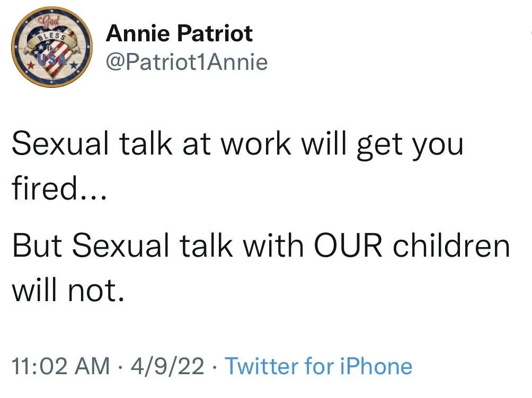Open the "Twitter for iPhone" source link
Image resolution: width=532 pixels, height=398 pixels.
click(x=318, y=366)
